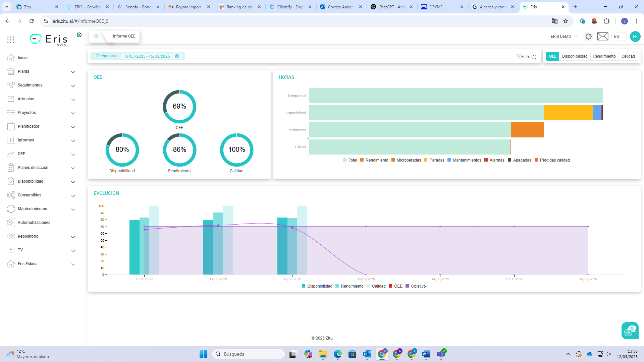Screen dimensions: 644x362
Task: Open the ES language dropdown
Action: 619,37
